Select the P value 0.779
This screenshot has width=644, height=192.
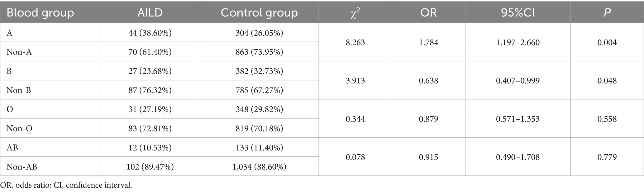tap(607, 157)
